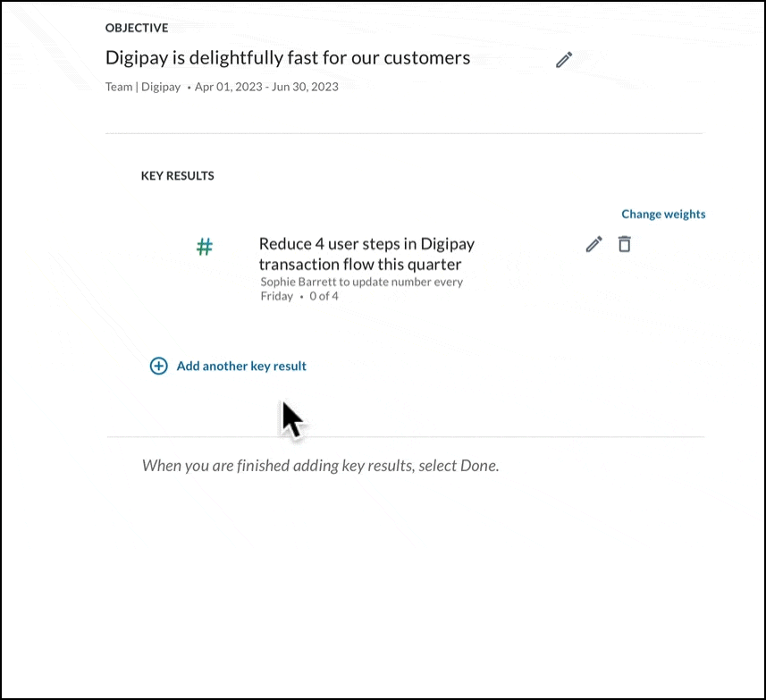Image resolution: width=766 pixels, height=700 pixels.
Task: Open Change weights link
Action: [x=663, y=214]
